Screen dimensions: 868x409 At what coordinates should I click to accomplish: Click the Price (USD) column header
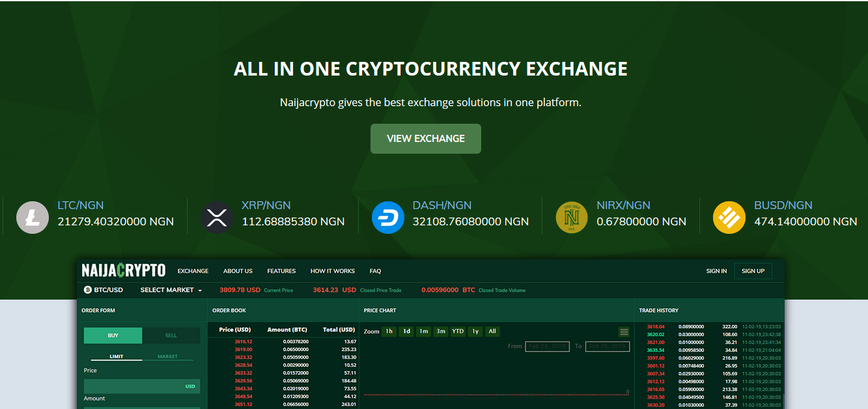coord(235,330)
